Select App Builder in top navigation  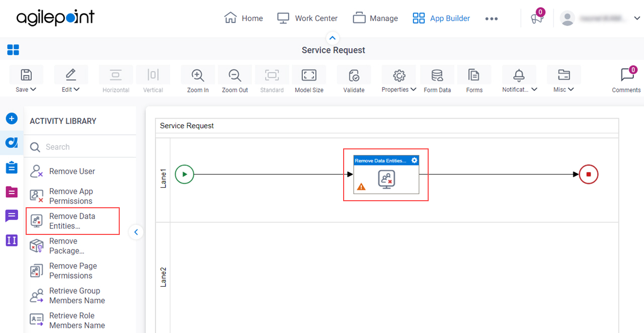[441, 18]
